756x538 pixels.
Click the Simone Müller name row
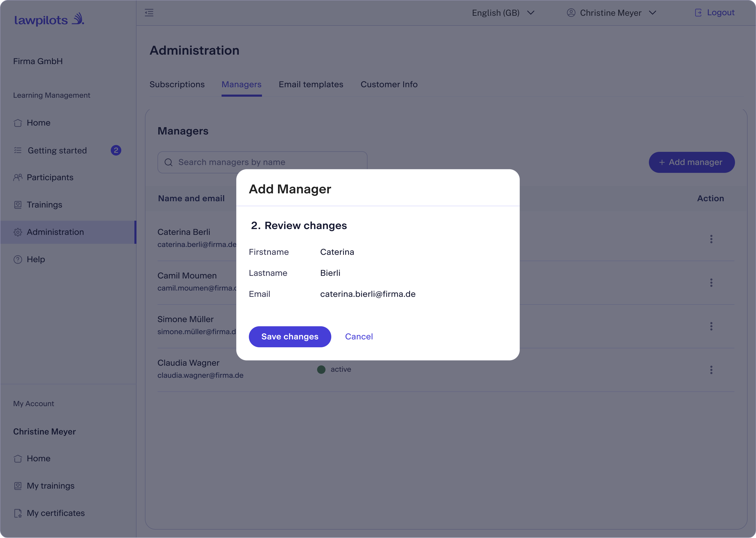click(x=185, y=319)
